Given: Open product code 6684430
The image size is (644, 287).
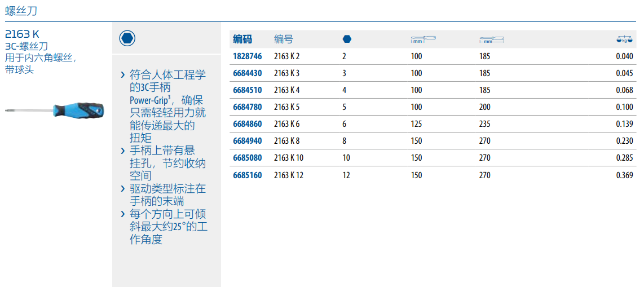Looking at the screenshot, I should coord(247,73).
